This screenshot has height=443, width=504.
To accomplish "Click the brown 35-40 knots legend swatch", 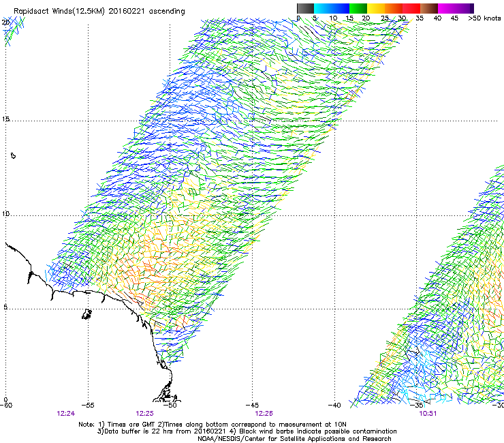I will coord(429,8).
